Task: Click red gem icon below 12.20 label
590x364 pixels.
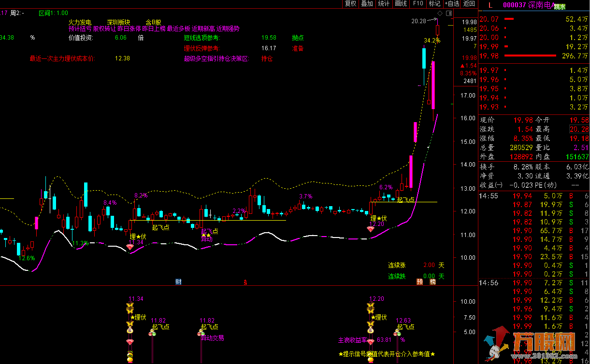Action: pyautogui.click(x=370, y=229)
